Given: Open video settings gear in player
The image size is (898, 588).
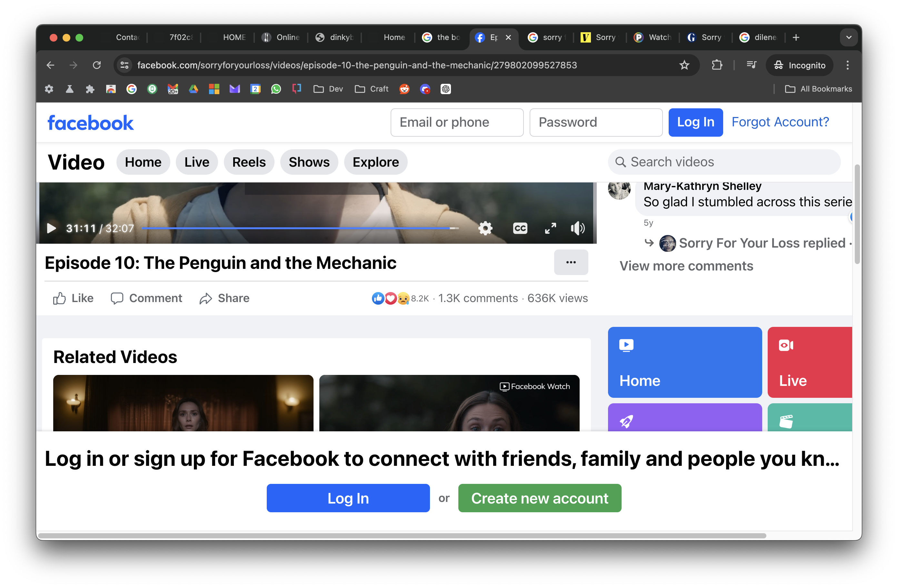Looking at the screenshot, I should coord(485,228).
